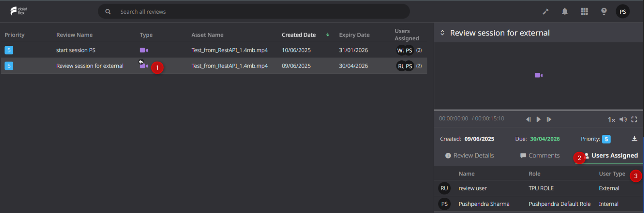Viewport: 644px width, 213px height.
Task: Toggle fullscreen video player
Action: [634, 119]
